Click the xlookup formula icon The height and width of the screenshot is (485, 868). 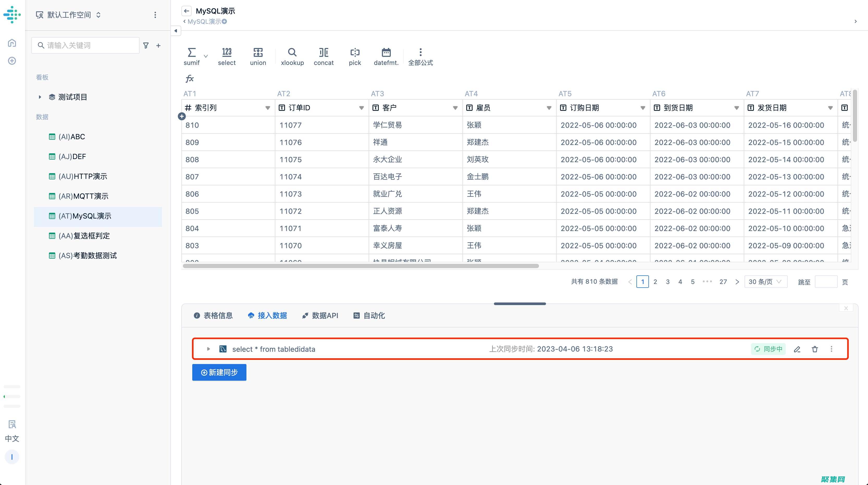click(x=292, y=53)
